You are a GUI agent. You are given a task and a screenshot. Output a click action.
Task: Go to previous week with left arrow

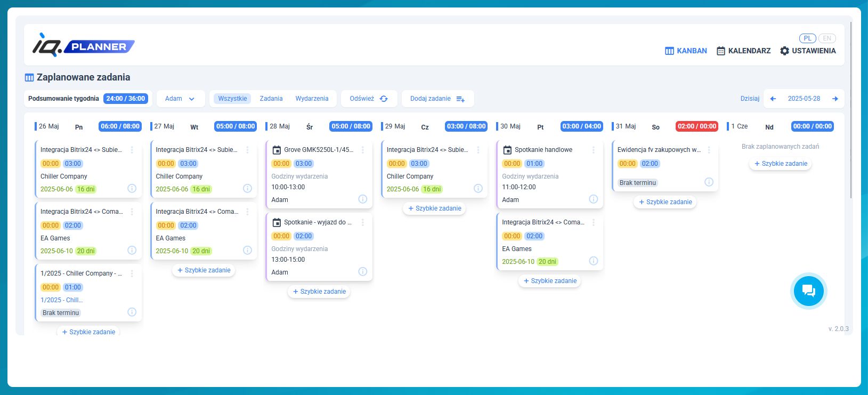[x=773, y=99]
